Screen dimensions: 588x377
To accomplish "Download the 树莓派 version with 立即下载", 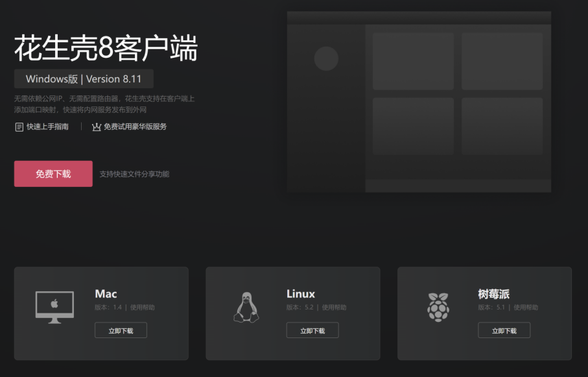I will pyautogui.click(x=504, y=330).
